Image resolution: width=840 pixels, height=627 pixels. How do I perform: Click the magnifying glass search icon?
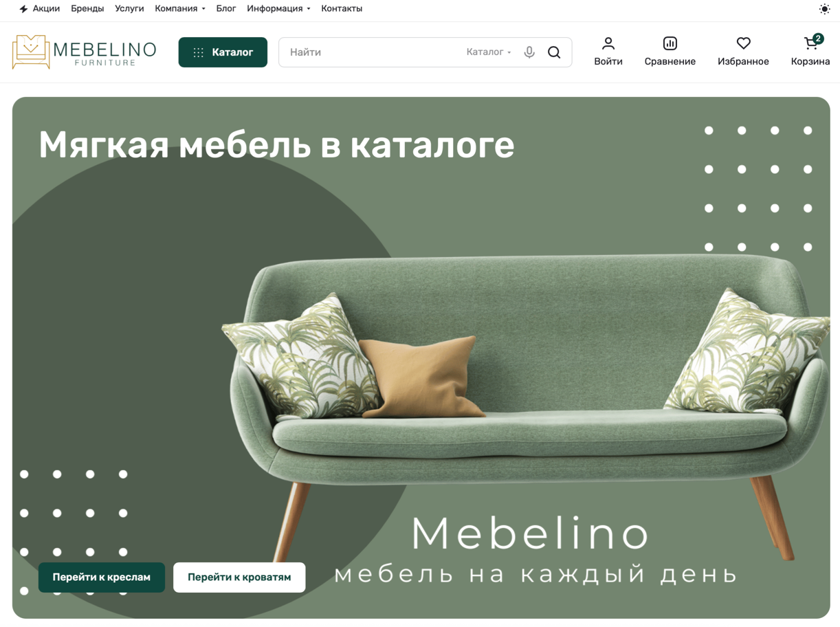click(554, 52)
